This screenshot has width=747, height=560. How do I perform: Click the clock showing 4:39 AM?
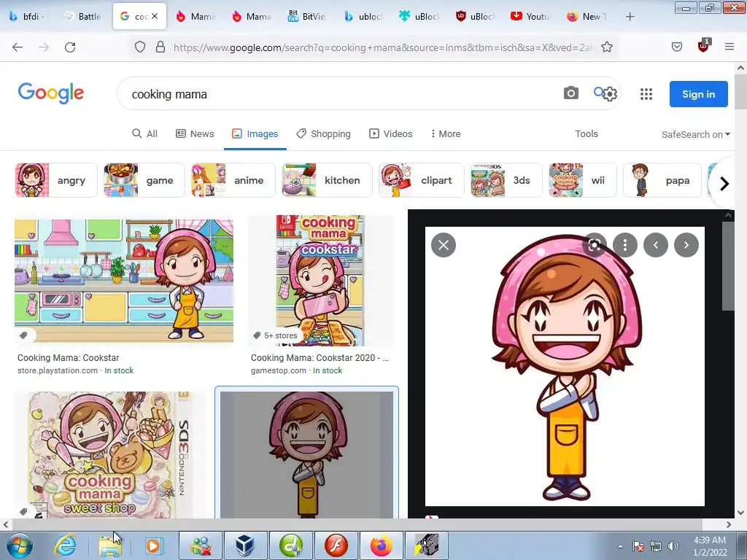click(709, 540)
